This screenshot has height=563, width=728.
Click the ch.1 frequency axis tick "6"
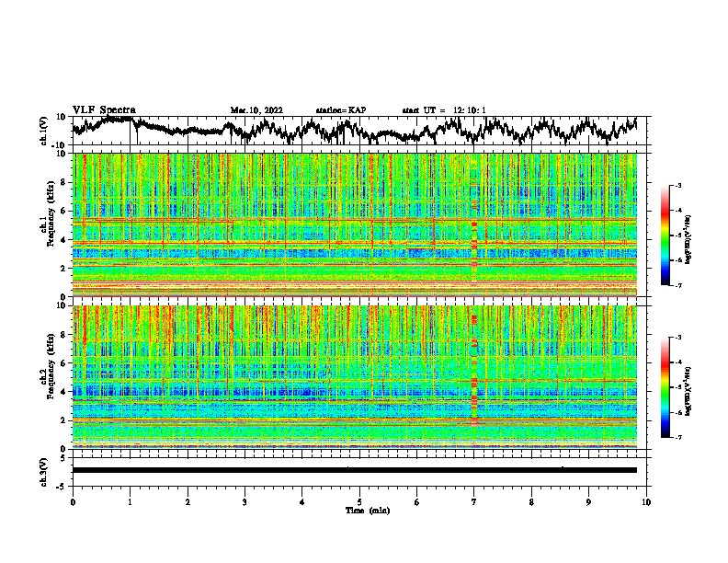(64, 211)
